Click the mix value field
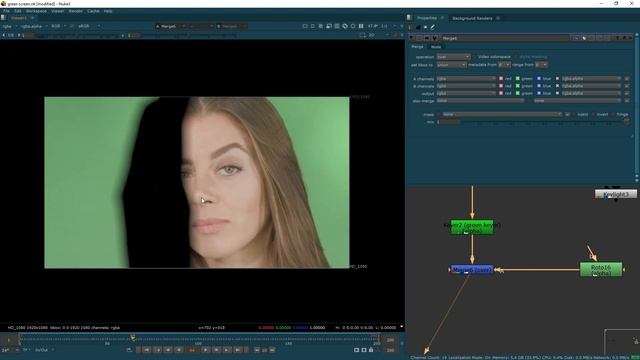 click(x=448, y=122)
